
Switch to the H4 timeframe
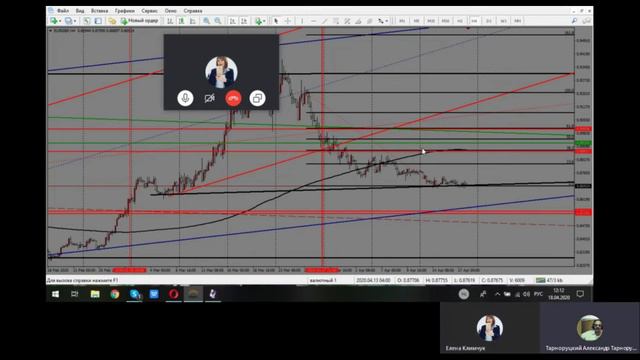(474, 21)
